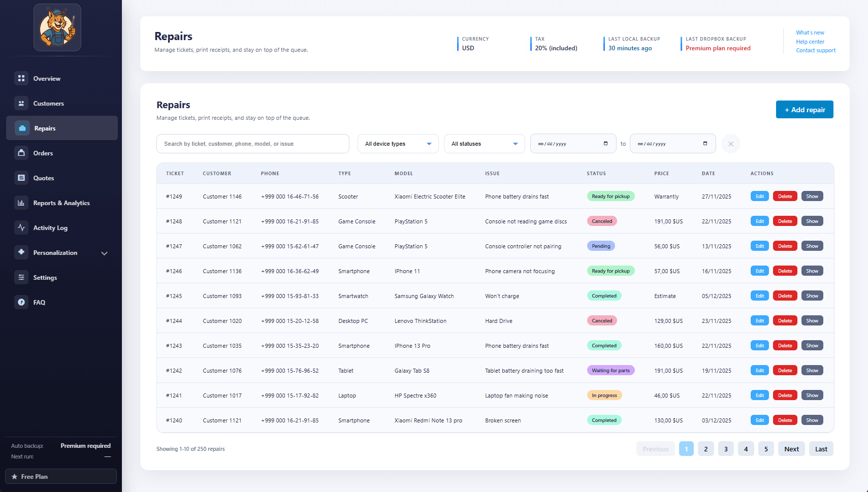Show details for ticket #1245
This screenshot has width=868, height=492.
[812, 296]
